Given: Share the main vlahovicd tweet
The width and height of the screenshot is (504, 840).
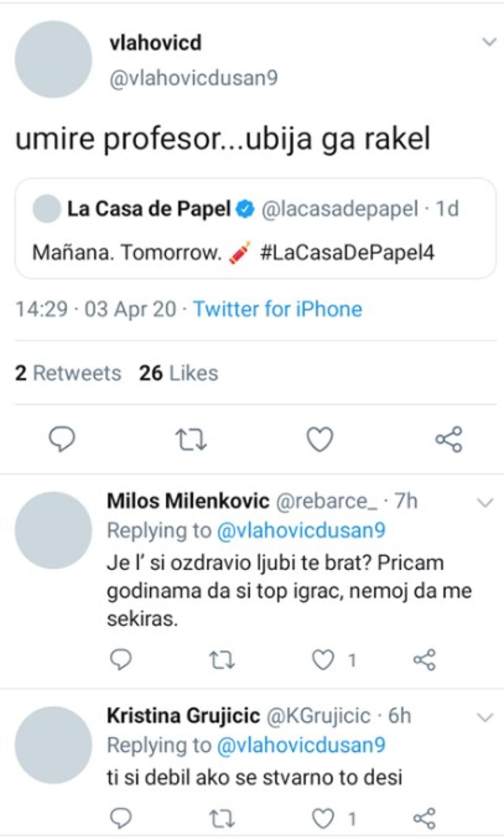Looking at the screenshot, I should point(449,439).
